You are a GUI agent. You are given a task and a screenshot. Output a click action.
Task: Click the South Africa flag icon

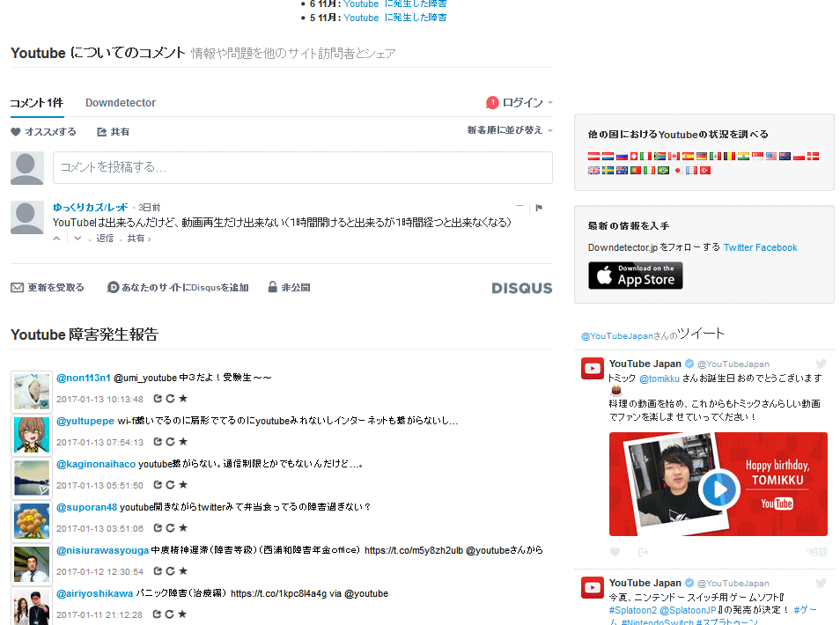tap(660, 157)
